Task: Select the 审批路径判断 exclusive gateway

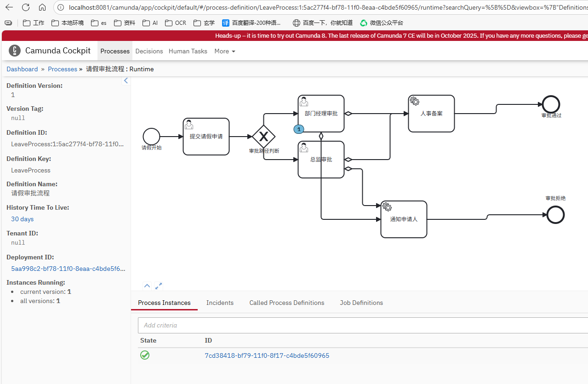Action: point(263,137)
